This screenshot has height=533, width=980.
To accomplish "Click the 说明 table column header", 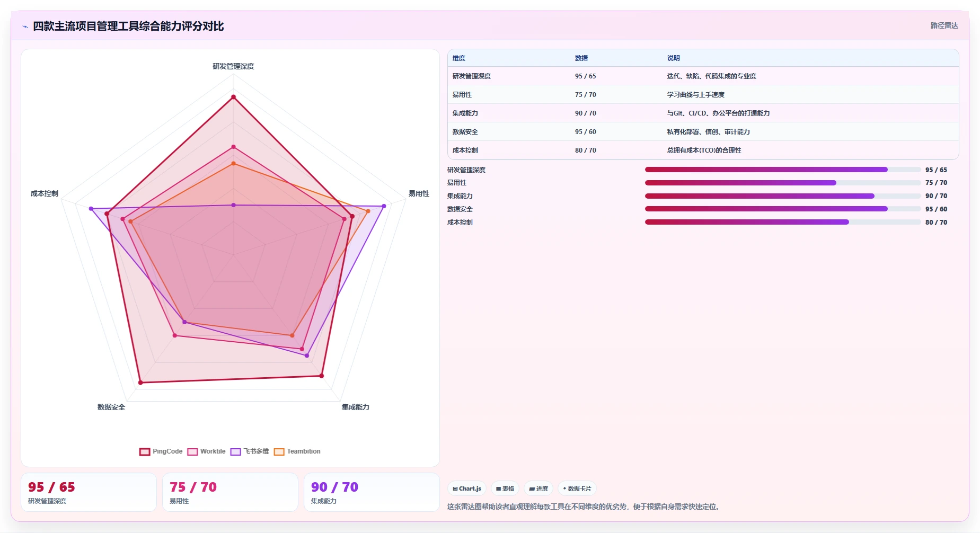I will click(673, 58).
